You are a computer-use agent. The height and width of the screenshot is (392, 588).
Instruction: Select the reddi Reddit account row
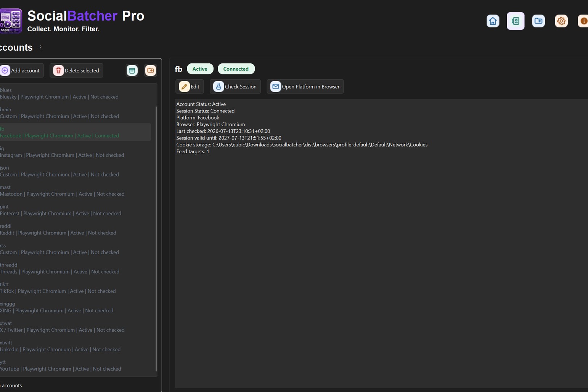(x=76, y=230)
